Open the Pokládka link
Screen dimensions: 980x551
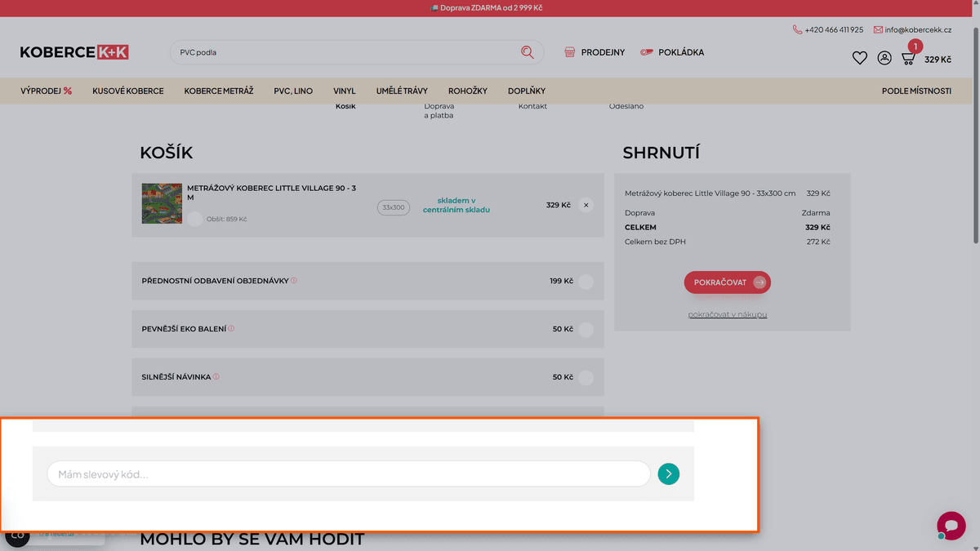tap(681, 52)
